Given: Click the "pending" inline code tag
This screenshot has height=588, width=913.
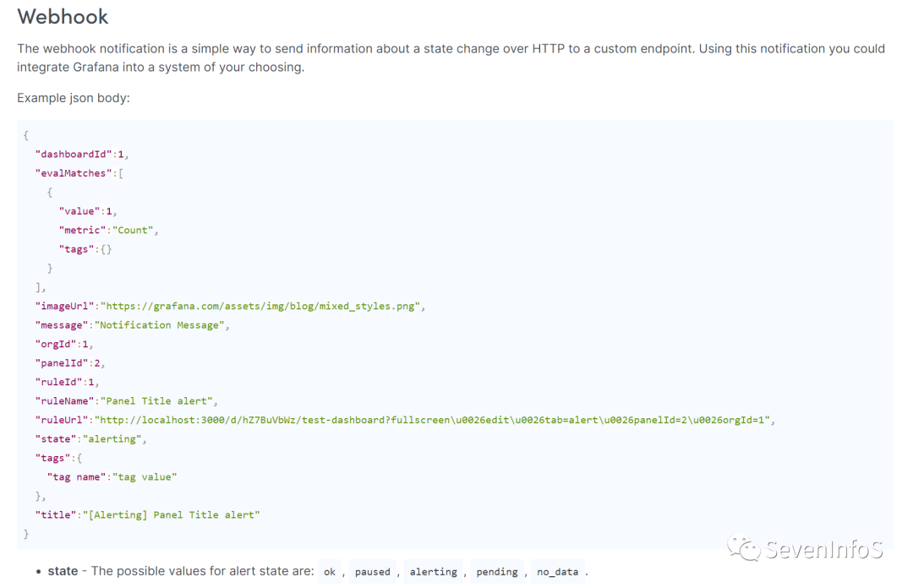Looking at the screenshot, I should pos(497,572).
